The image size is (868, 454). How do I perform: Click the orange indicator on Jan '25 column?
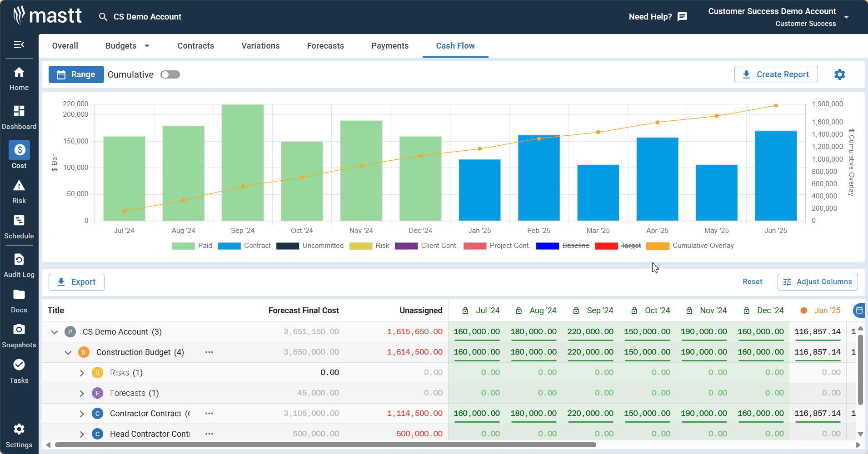[x=803, y=311]
